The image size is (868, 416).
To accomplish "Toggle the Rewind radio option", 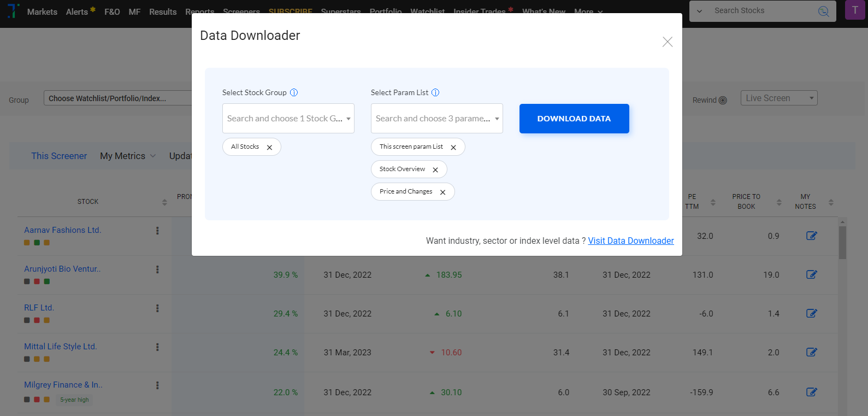I will [x=723, y=101].
